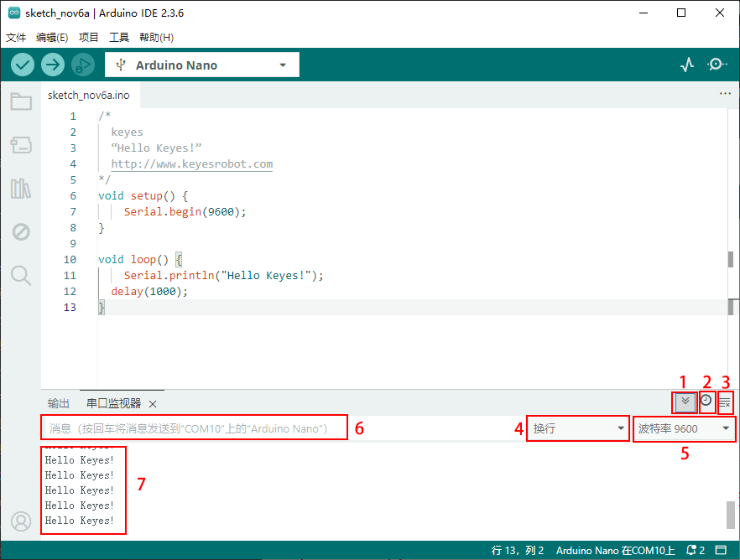Click the serial message input field
Image resolution: width=740 pixels, height=560 pixels.
click(x=195, y=428)
